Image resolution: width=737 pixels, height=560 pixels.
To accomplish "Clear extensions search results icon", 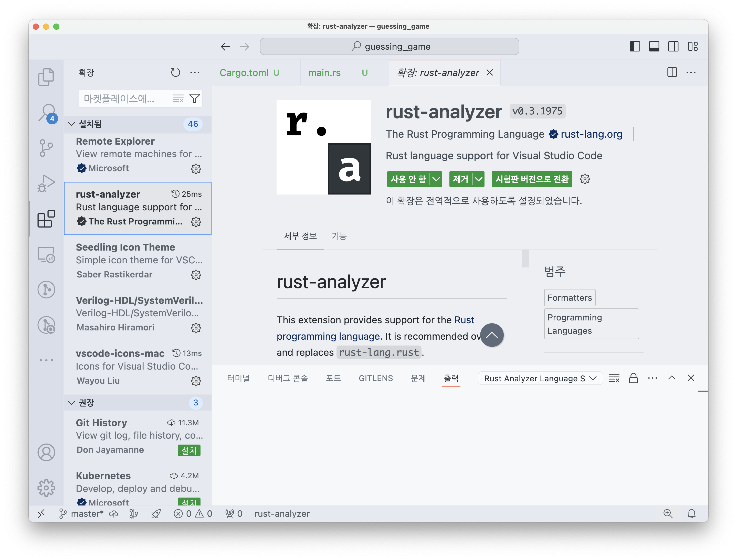I will click(x=178, y=98).
